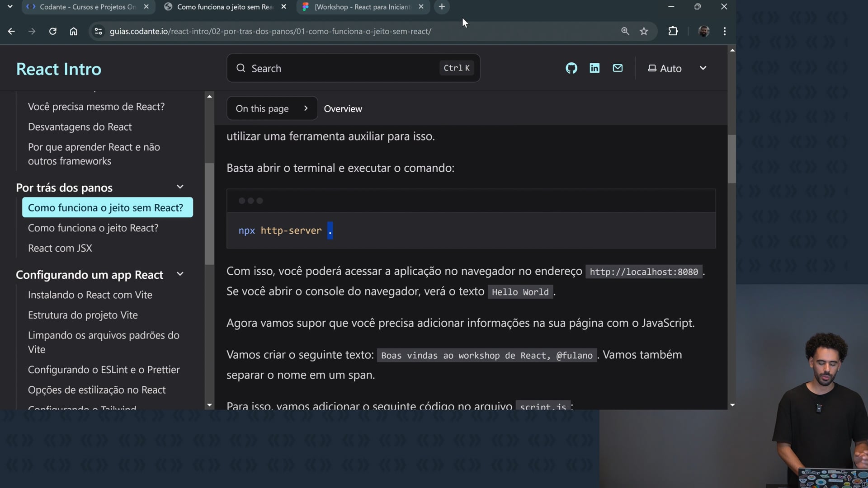Minimize the browser window

(x=671, y=7)
